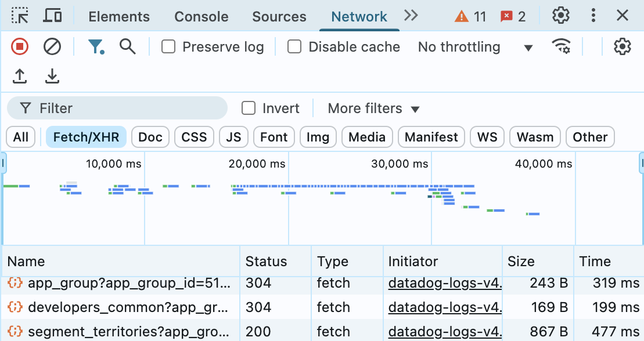Sort by the Type column header
The height and width of the screenshot is (341, 644).
[x=347, y=261]
